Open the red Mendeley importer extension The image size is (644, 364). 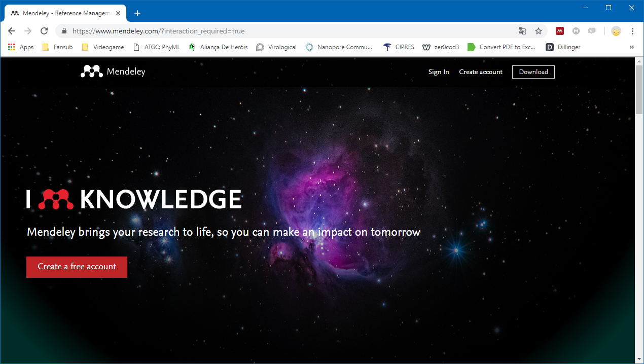(x=560, y=31)
